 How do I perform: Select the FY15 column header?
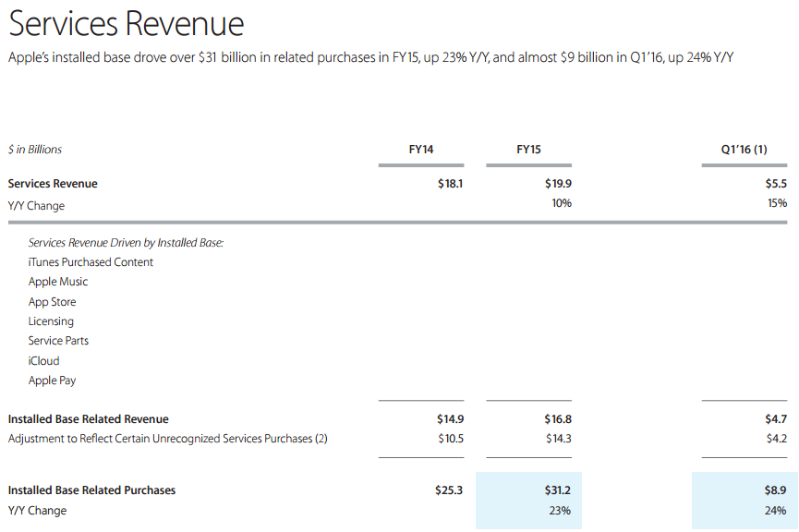tap(528, 150)
